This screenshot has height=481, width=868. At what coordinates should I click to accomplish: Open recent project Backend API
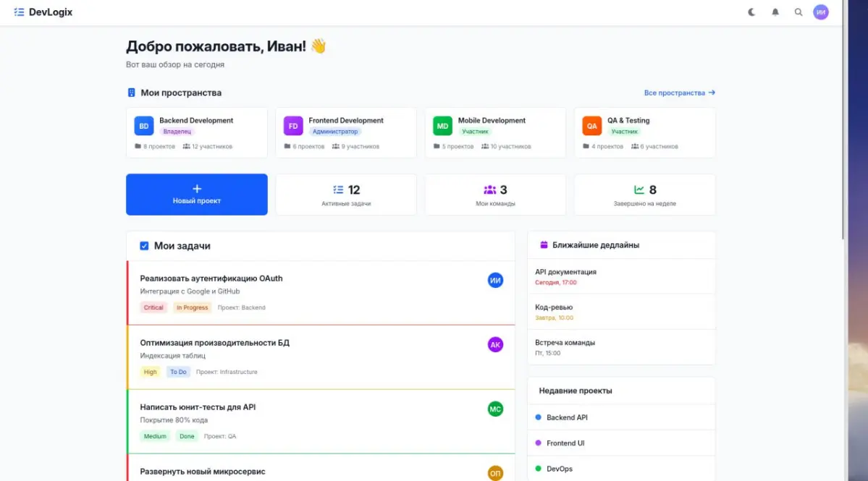(621, 417)
